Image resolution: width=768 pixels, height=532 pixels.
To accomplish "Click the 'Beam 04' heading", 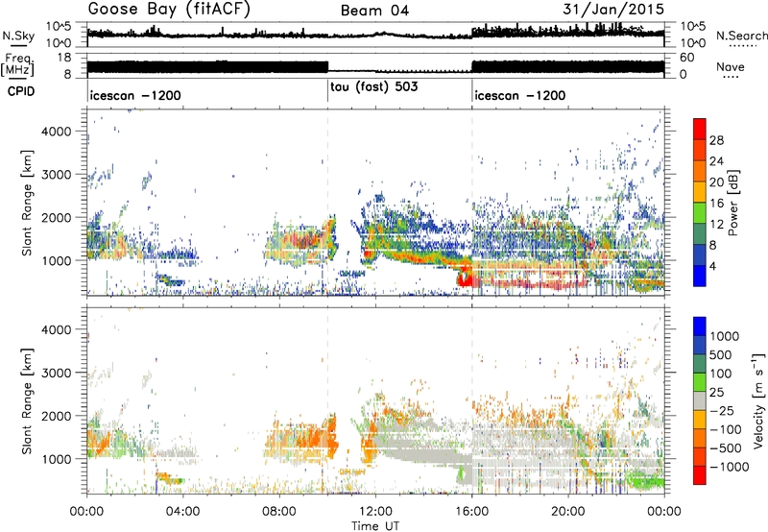I will pyautogui.click(x=374, y=11).
